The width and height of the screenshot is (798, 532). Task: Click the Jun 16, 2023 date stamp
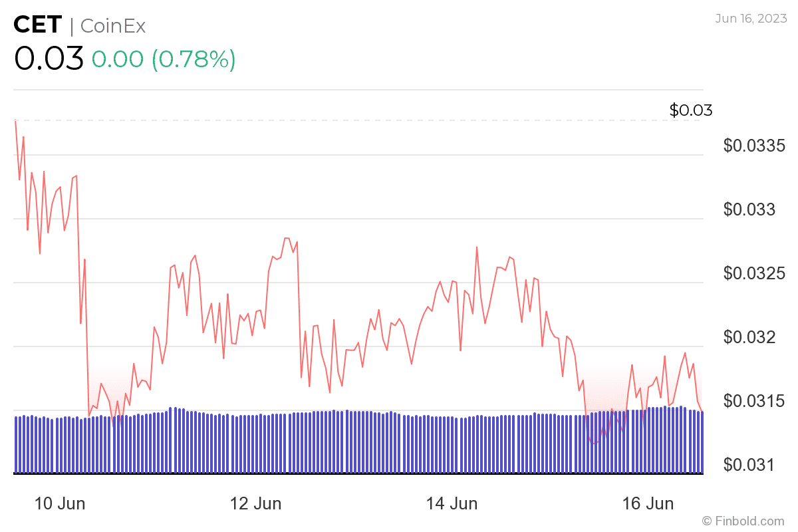(750, 18)
